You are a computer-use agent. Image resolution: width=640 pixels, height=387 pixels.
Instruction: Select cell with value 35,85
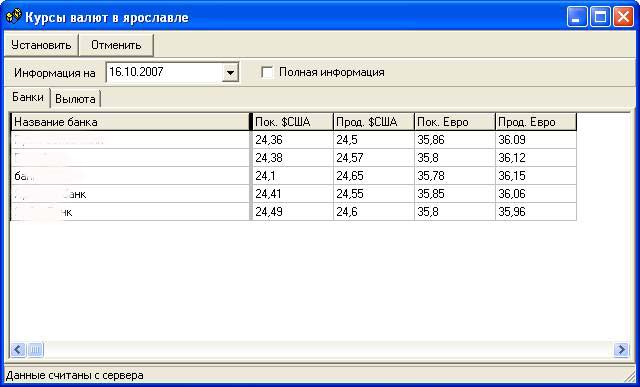[x=454, y=194]
